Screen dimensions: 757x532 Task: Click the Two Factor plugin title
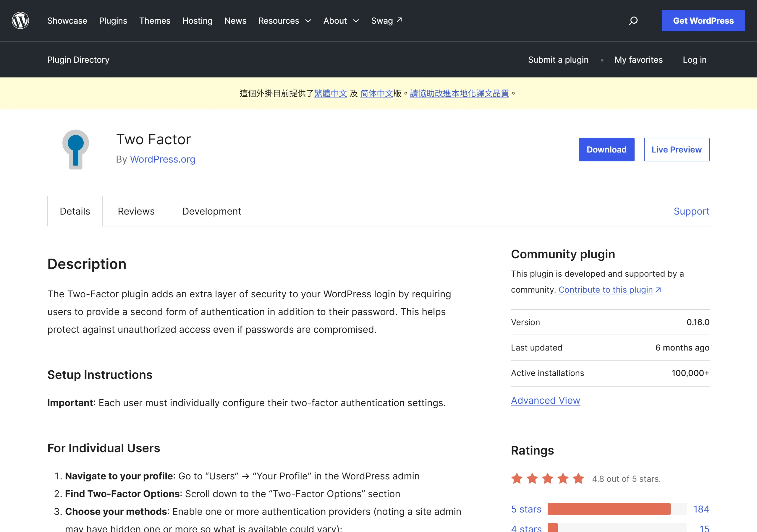point(153,139)
